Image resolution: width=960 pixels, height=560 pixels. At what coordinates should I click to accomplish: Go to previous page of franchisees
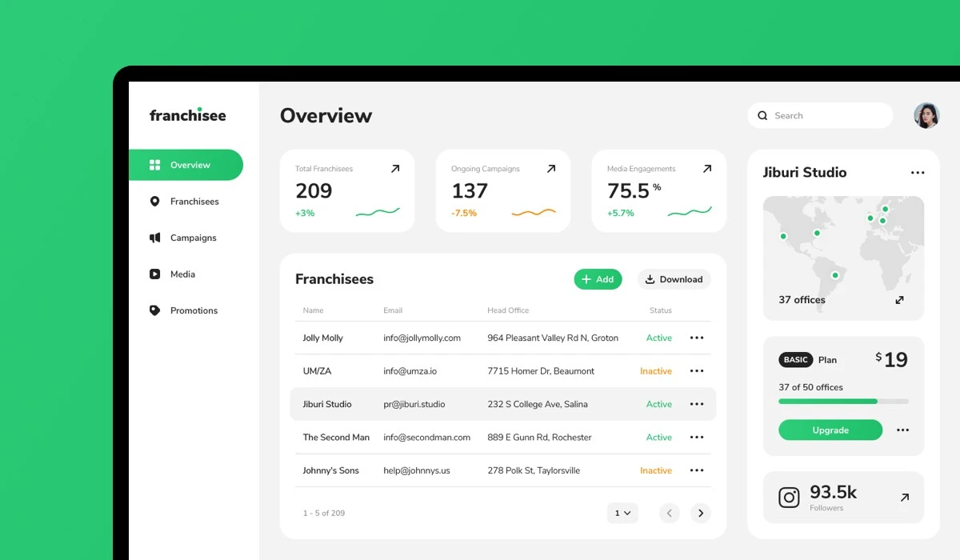click(x=669, y=513)
